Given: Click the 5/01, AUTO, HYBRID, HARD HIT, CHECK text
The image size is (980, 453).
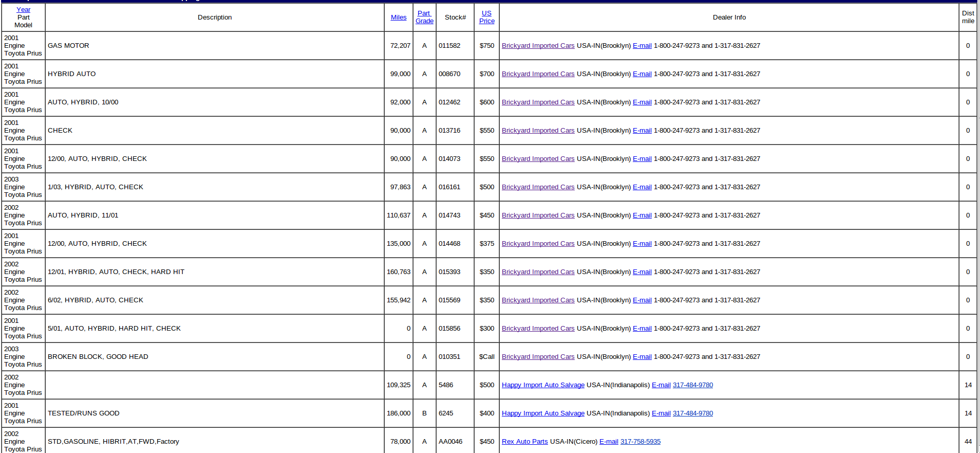Looking at the screenshot, I should pyautogui.click(x=114, y=329).
